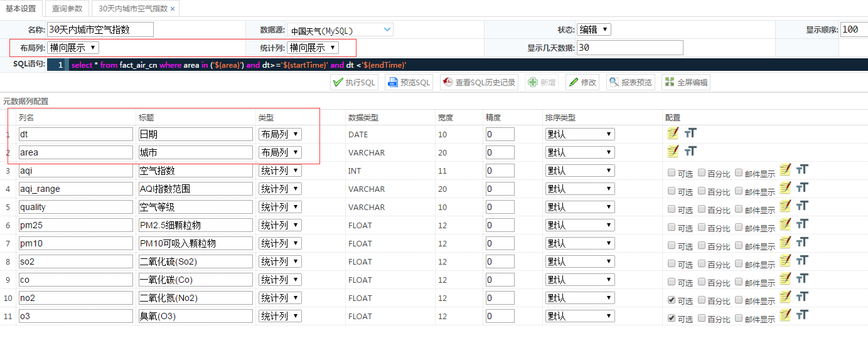Click the 执行SQL button
Screen dimensions: 868x353
pos(354,82)
